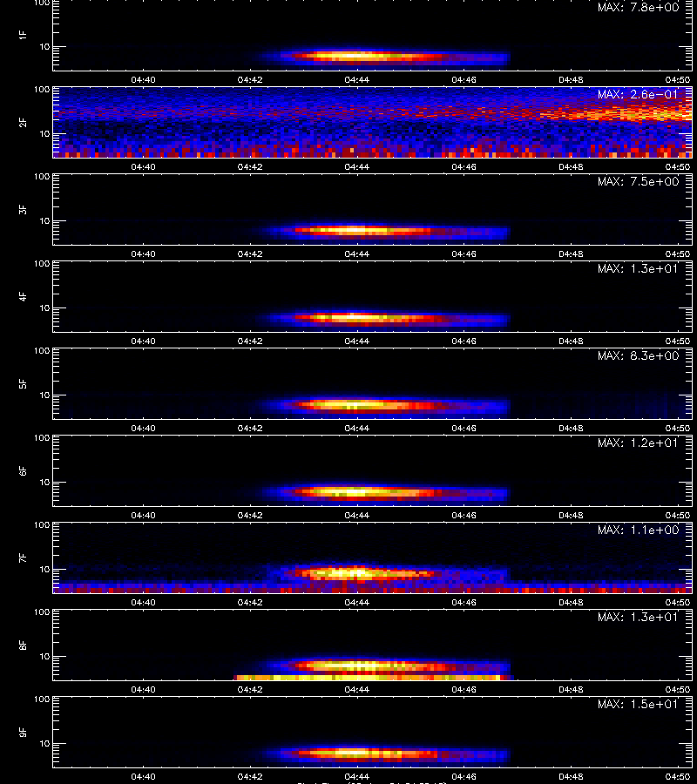Select the MAX: 1.1e+00 text
The width and height of the screenshot is (697, 784).
pos(638,530)
